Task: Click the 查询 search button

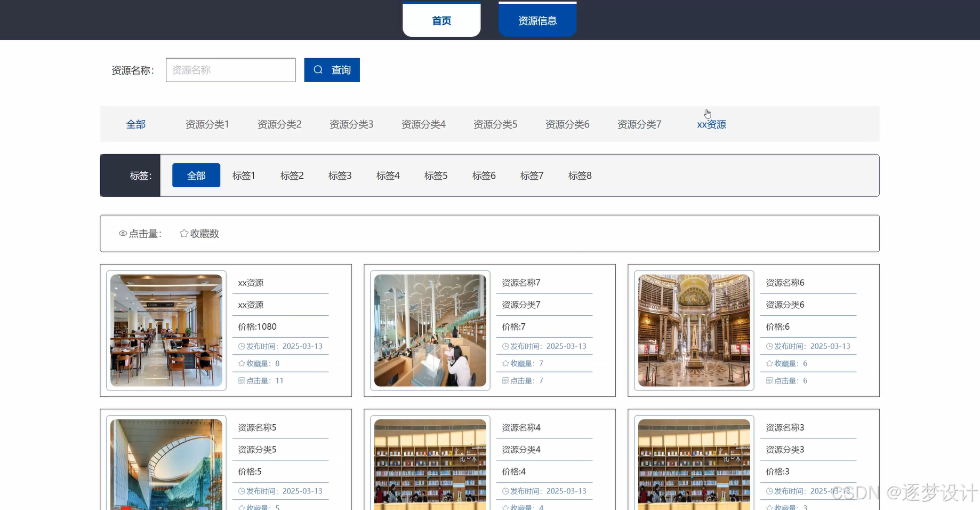Action: tap(332, 70)
